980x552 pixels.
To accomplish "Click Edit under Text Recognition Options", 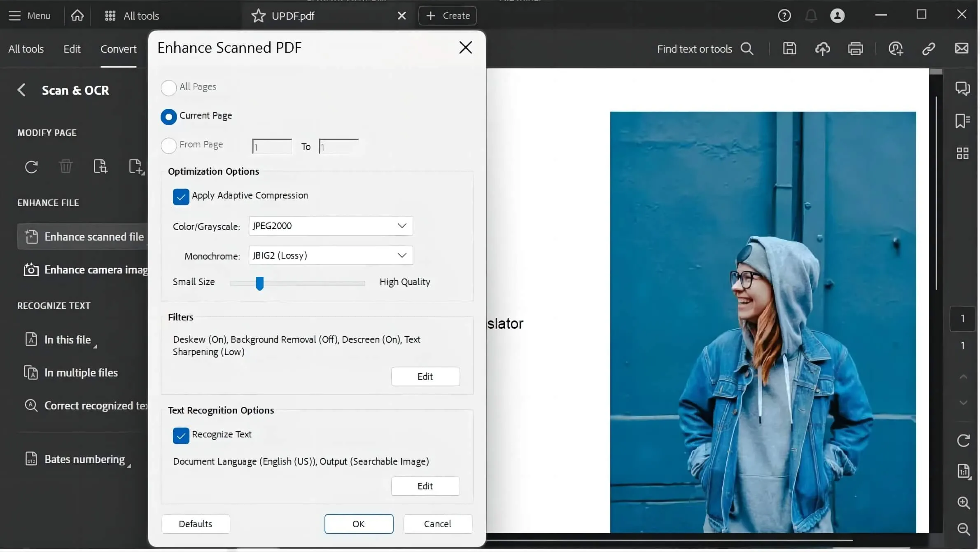I will 425,485.
